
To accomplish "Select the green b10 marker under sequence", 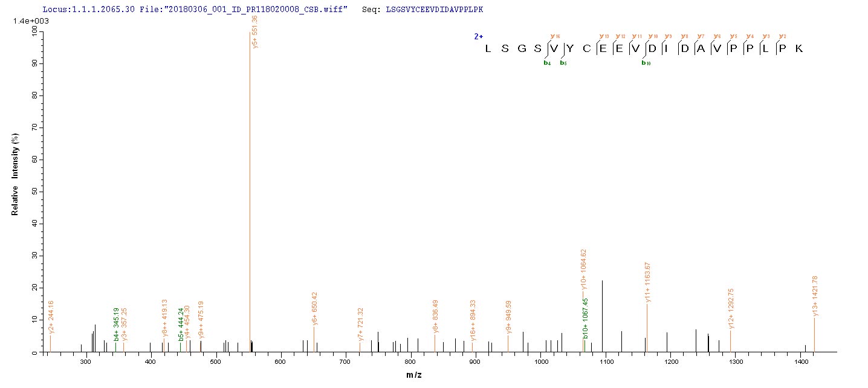I will [646, 62].
